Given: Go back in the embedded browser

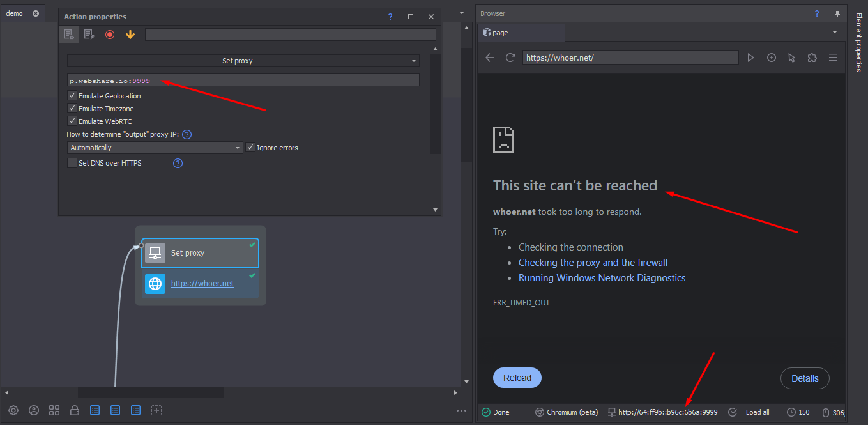Looking at the screenshot, I should [490, 58].
